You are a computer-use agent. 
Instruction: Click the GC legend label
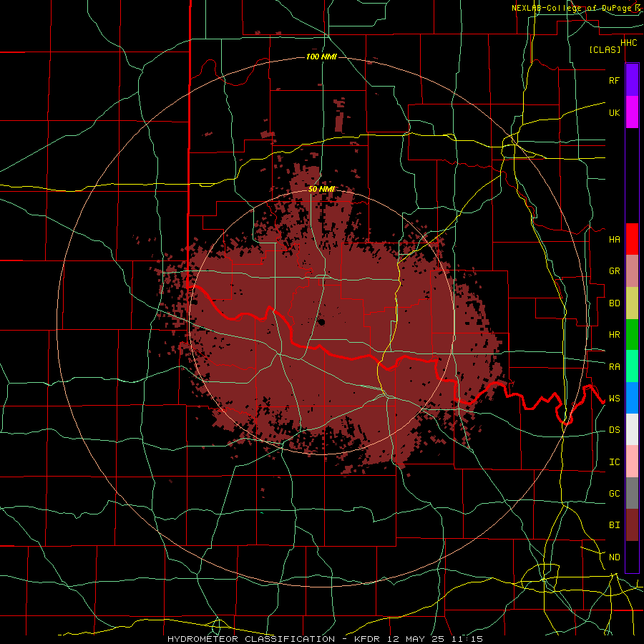(614, 494)
